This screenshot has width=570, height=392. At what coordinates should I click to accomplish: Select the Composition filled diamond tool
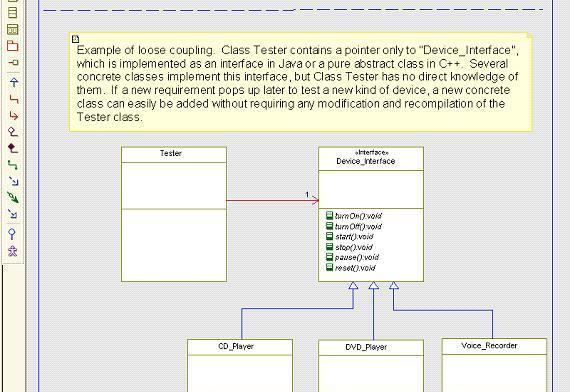(13, 148)
